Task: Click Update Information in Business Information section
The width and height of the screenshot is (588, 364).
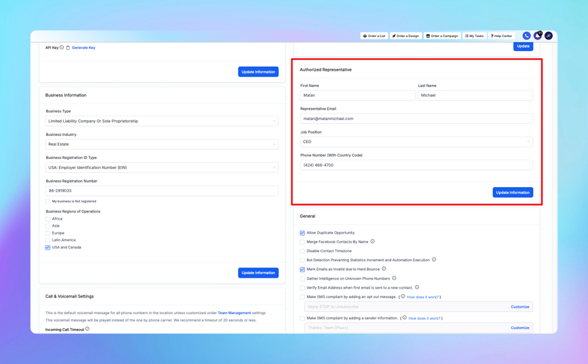Action: [258, 273]
